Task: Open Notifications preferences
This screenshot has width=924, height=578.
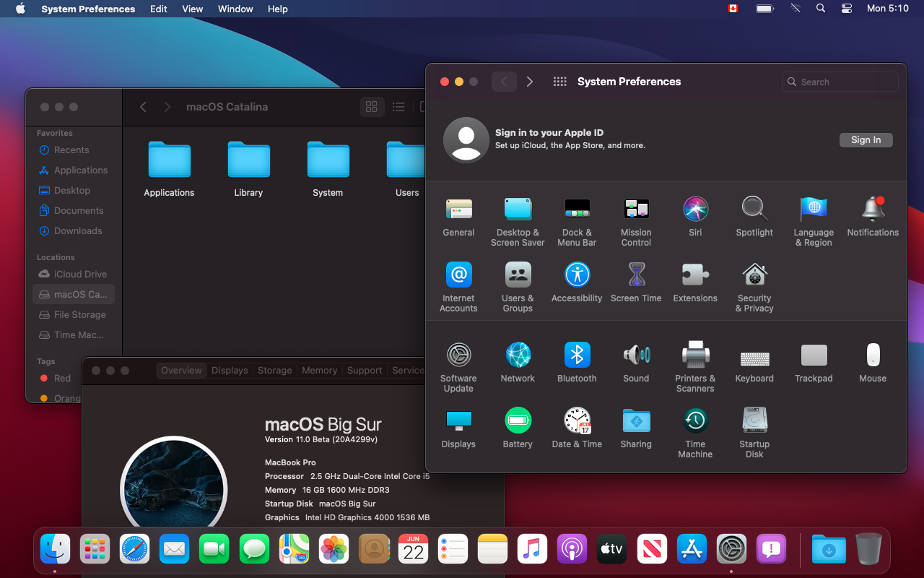Action: 873,217
